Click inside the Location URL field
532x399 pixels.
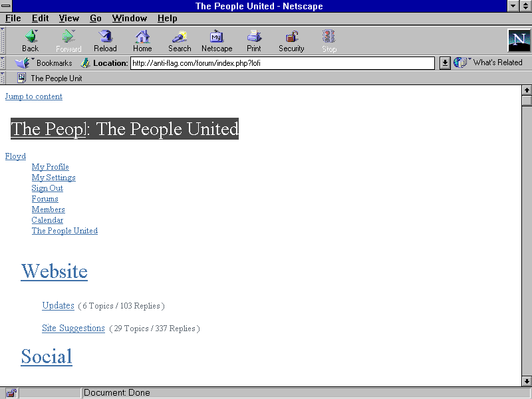[x=282, y=63]
